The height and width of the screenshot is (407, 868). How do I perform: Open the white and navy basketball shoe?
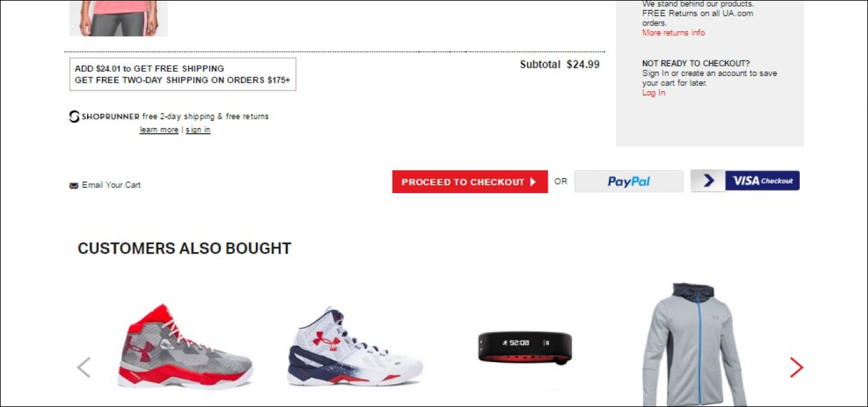(355, 346)
